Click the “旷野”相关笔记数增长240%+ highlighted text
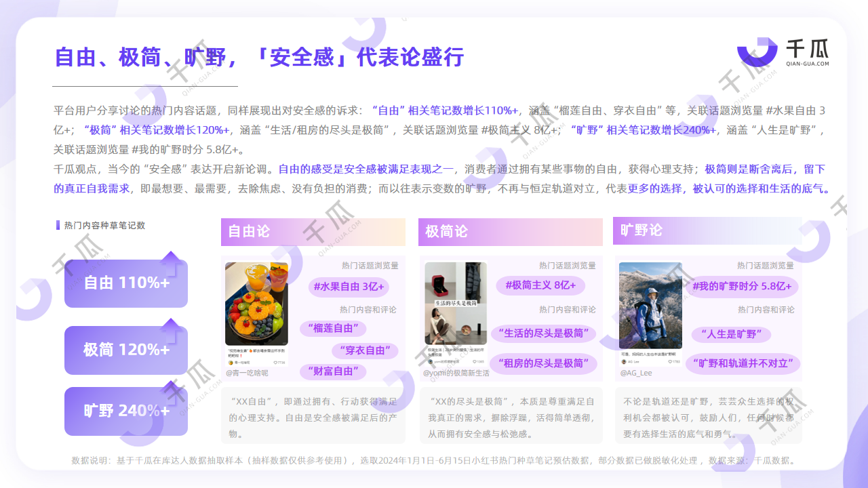Screen dimensions: 868x488 [x=643, y=130]
